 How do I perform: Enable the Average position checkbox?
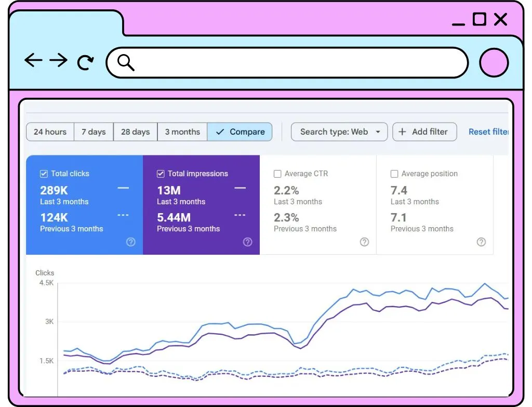[394, 174]
